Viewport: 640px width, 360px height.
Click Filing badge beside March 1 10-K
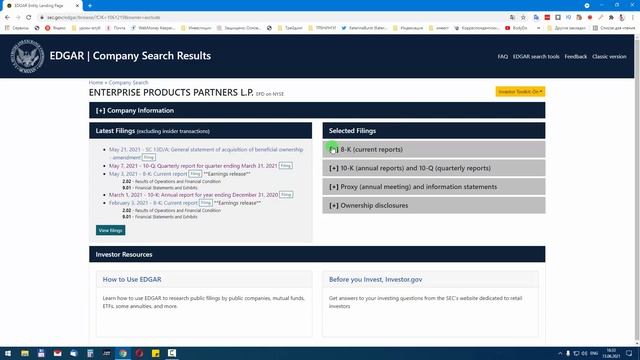pyautogui.click(x=286, y=195)
